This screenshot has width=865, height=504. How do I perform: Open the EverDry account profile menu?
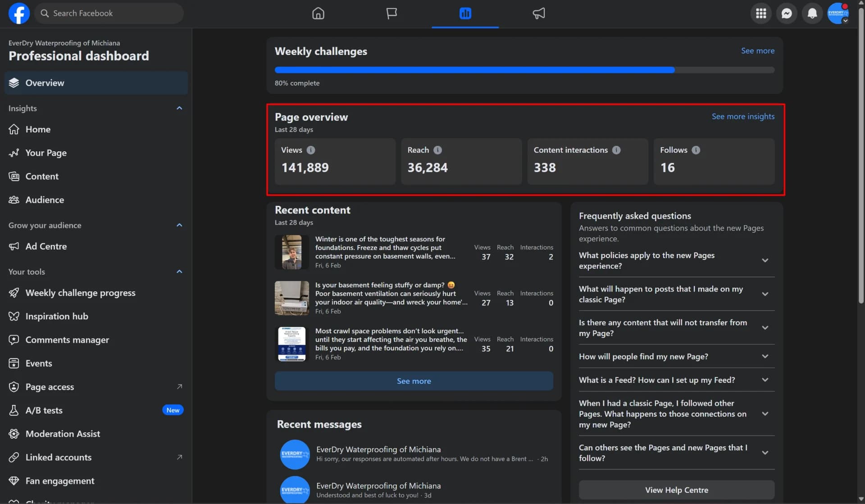838,14
